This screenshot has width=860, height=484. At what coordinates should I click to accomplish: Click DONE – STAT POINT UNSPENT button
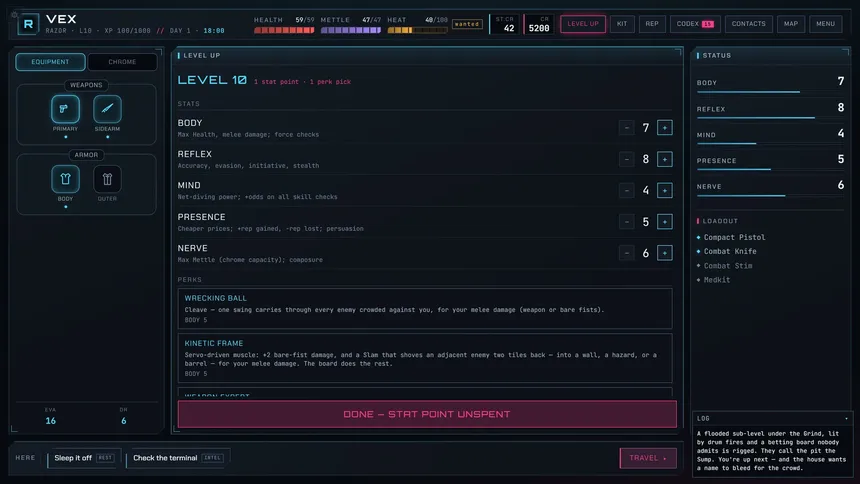point(427,414)
